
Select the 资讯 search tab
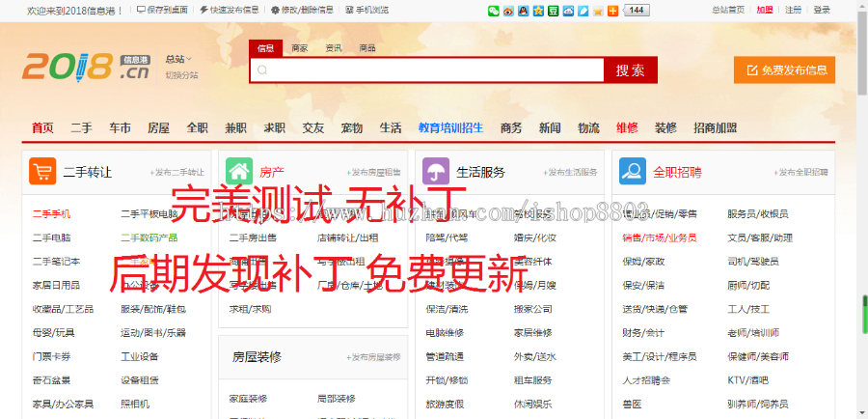pyautogui.click(x=334, y=48)
